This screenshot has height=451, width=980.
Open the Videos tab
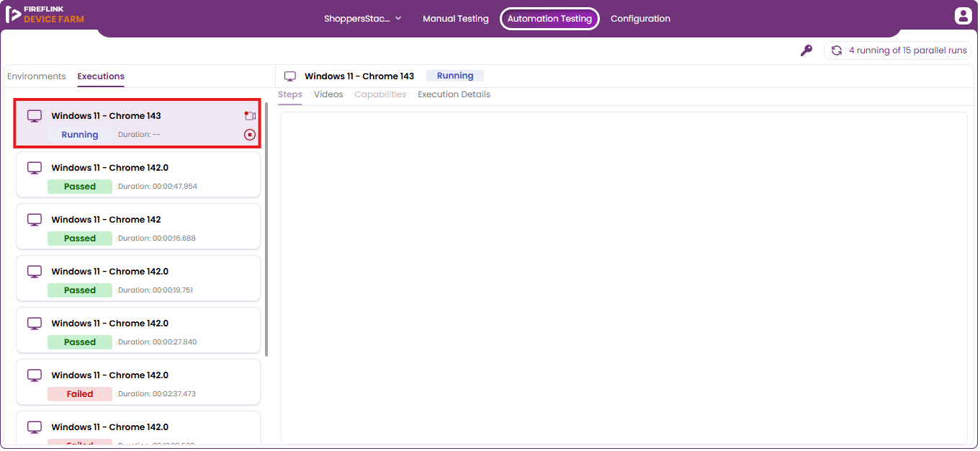click(x=328, y=94)
